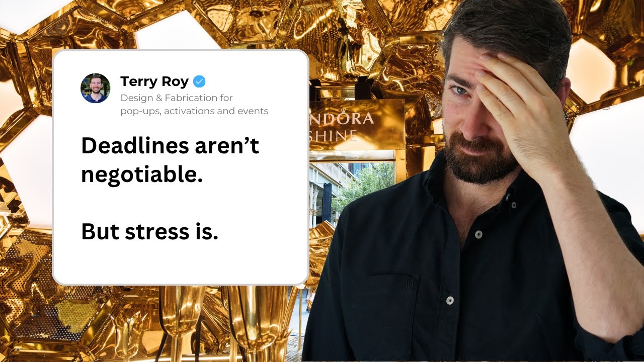Click the man's hand on his forehead

pos(508,101)
